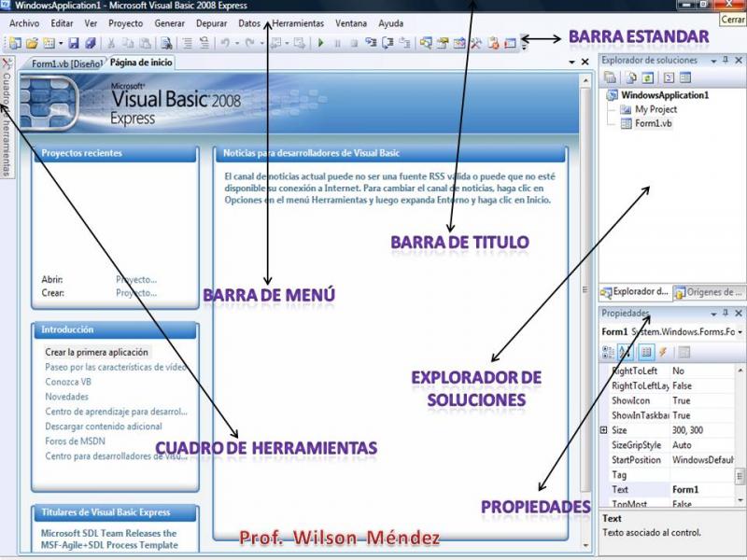
Task: Toggle auto-hide pin on Explorador de soluciones
Action: pyautogui.click(x=726, y=61)
